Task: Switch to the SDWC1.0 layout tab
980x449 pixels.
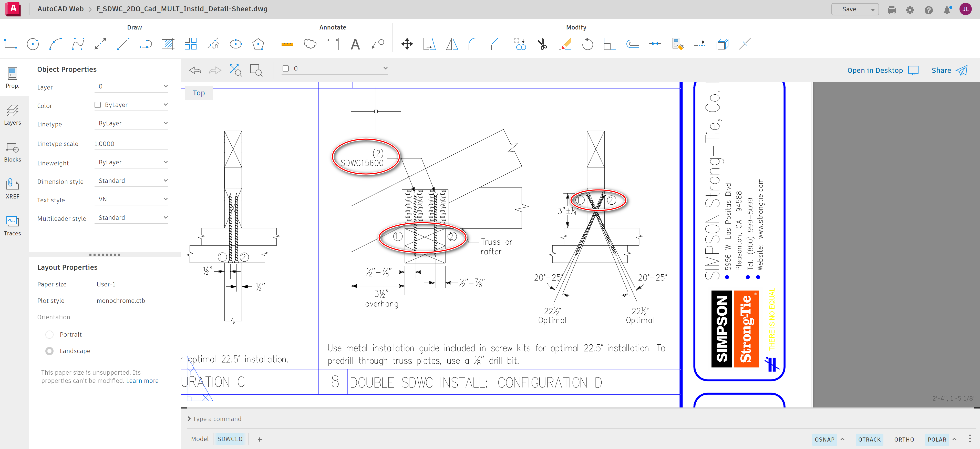Action: pyautogui.click(x=230, y=439)
